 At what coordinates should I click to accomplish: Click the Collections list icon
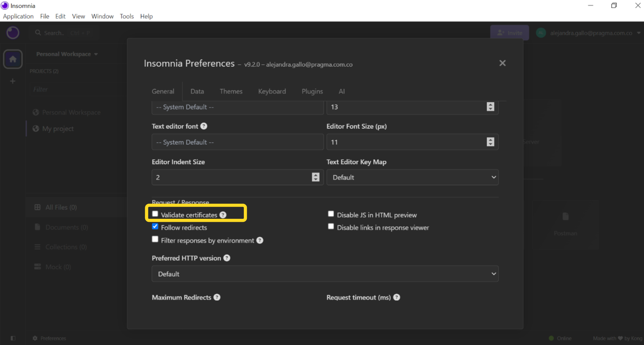click(38, 247)
